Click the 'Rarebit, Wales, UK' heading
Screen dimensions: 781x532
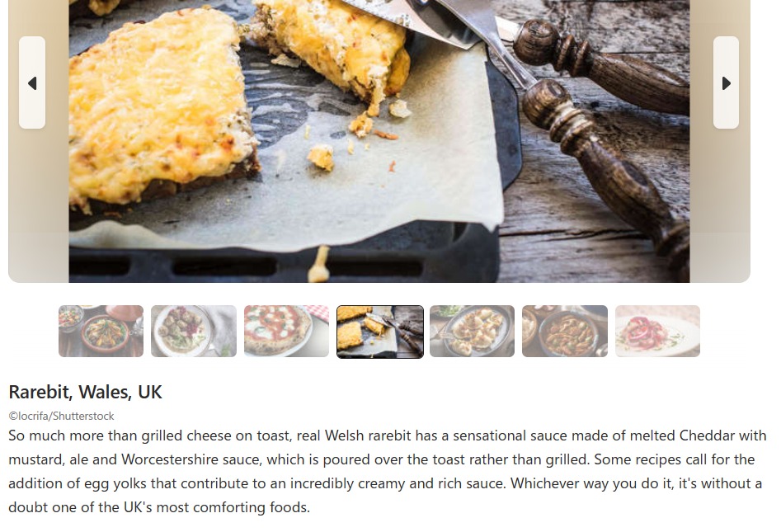pos(85,392)
